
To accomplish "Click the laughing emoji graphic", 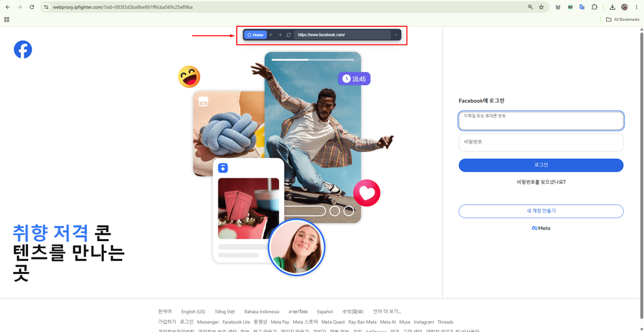I will tap(189, 76).
